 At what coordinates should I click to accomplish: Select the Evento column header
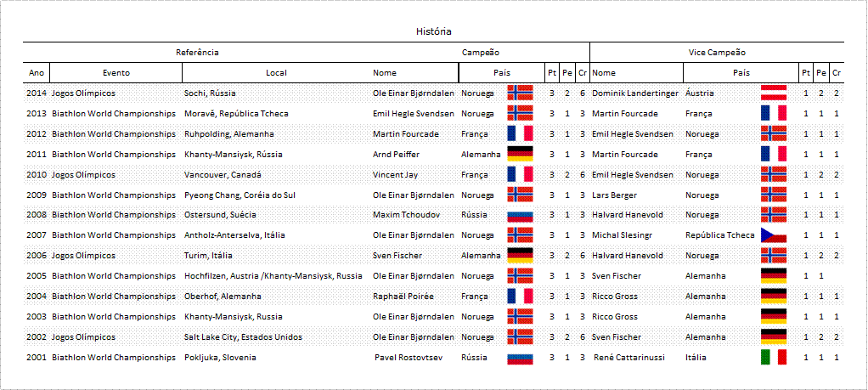click(x=116, y=72)
